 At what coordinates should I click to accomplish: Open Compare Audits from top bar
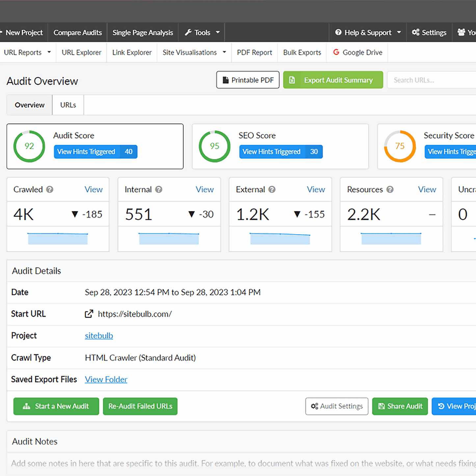click(78, 33)
